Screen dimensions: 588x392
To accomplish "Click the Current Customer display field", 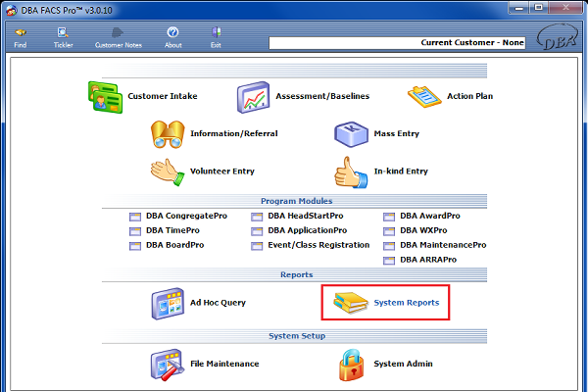I will (397, 43).
